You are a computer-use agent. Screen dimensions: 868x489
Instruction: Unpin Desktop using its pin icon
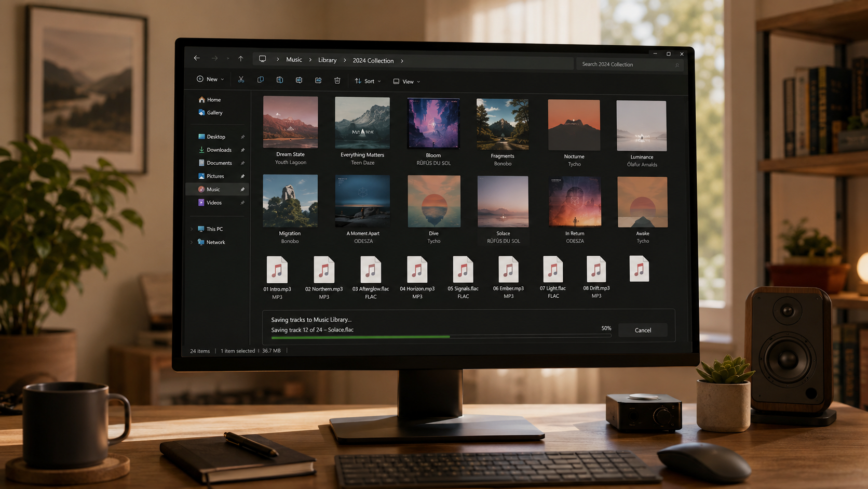click(x=242, y=137)
